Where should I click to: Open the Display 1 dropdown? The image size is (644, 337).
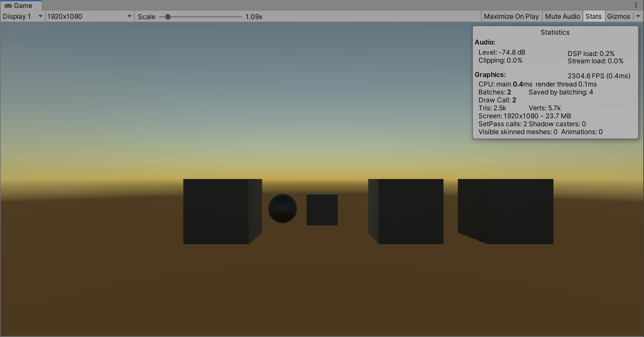(x=23, y=16)
